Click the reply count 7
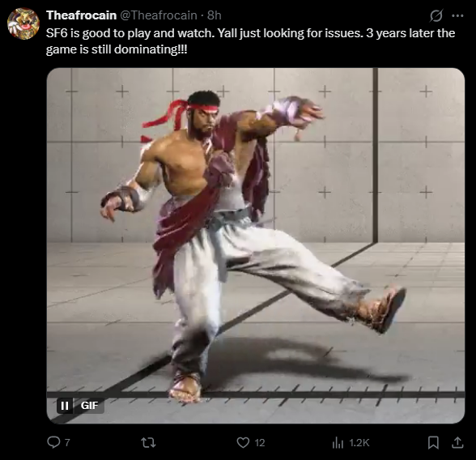The height and width of the screenshot is (460, 476). coord(67,443)
